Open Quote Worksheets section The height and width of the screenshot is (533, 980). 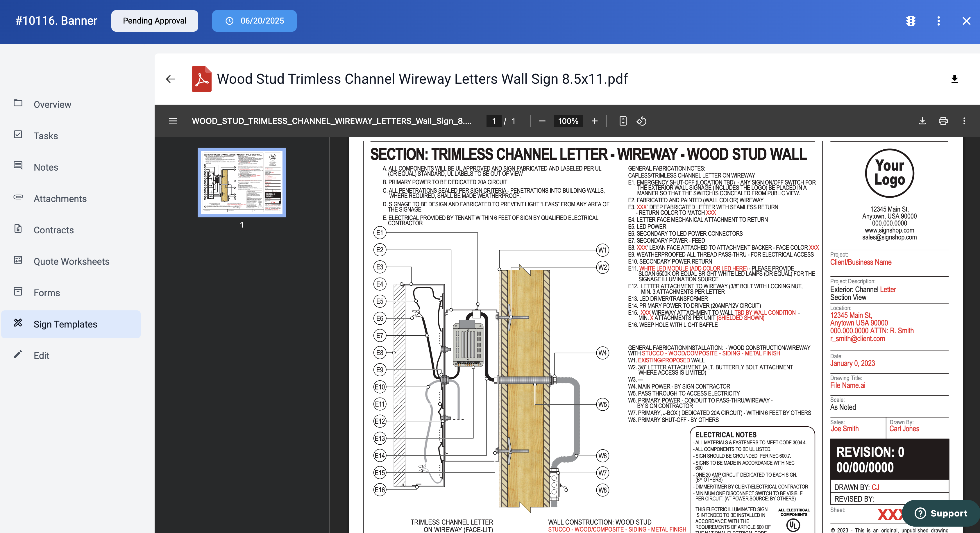pos(71,261)
